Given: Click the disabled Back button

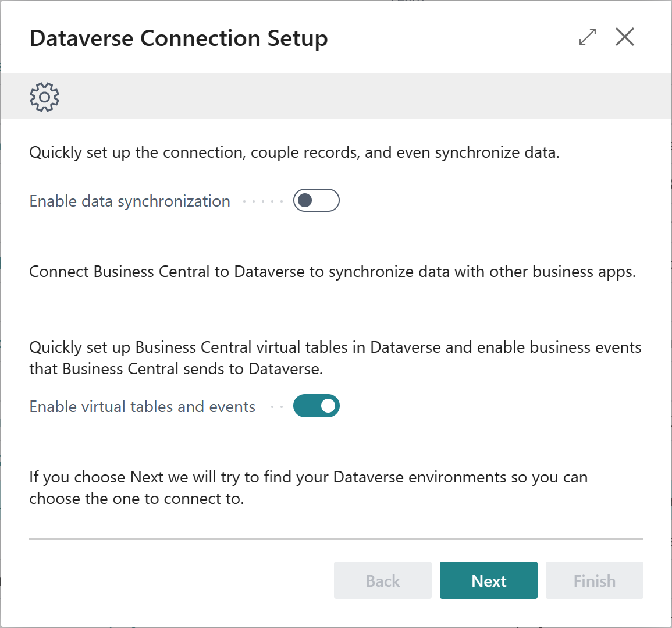Looking at the screenshot, I should pyautogui.click(x=383, y=580).
